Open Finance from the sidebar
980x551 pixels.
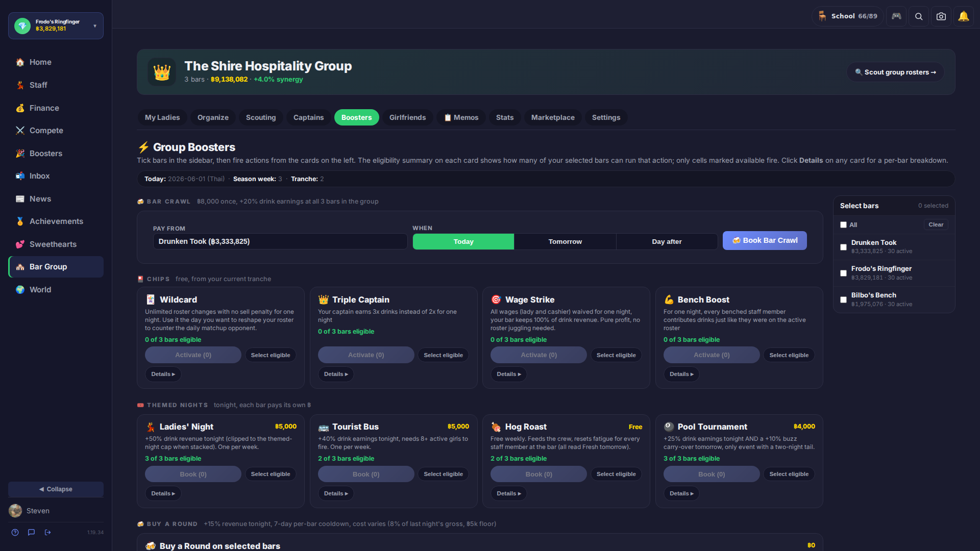pyautogui.click(x=56, y=108)
